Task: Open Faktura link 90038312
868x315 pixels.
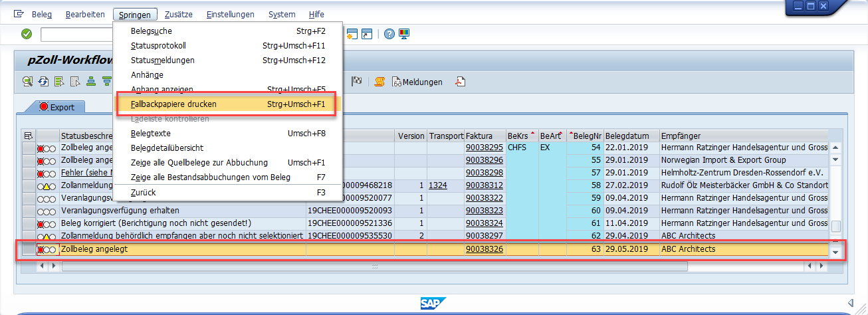Action: tap(485, 185)
